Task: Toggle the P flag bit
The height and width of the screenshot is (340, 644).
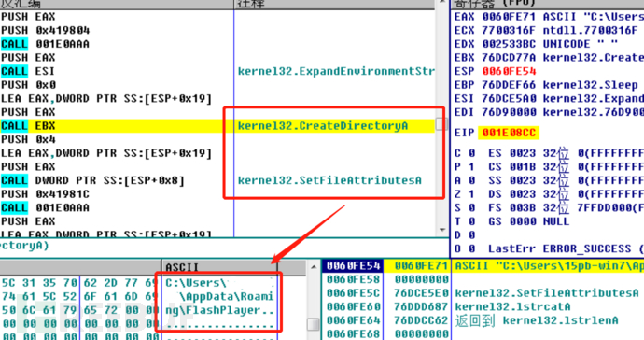Action: click(x=471, y=167)
